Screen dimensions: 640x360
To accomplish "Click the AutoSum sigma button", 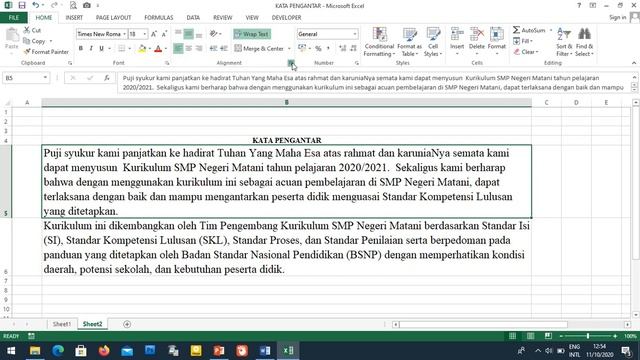I will click(x=529, y=30).
